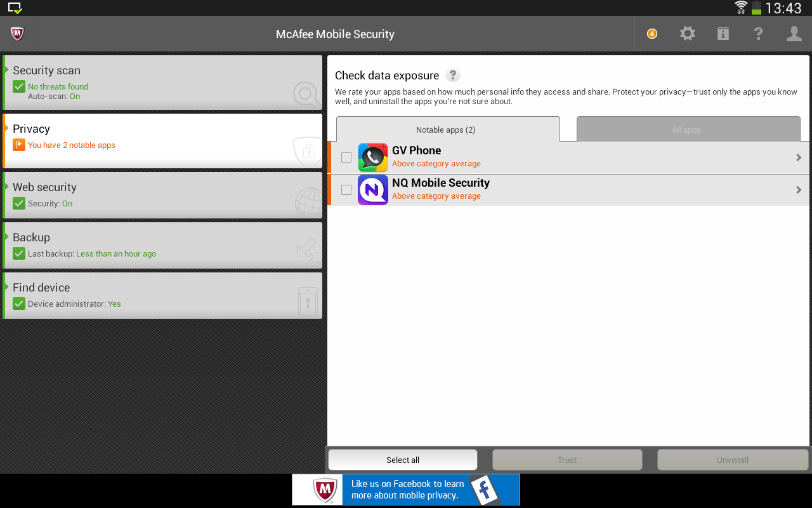Open the notification icon in the status bar

pyautogui.click(x=15, y=8)
